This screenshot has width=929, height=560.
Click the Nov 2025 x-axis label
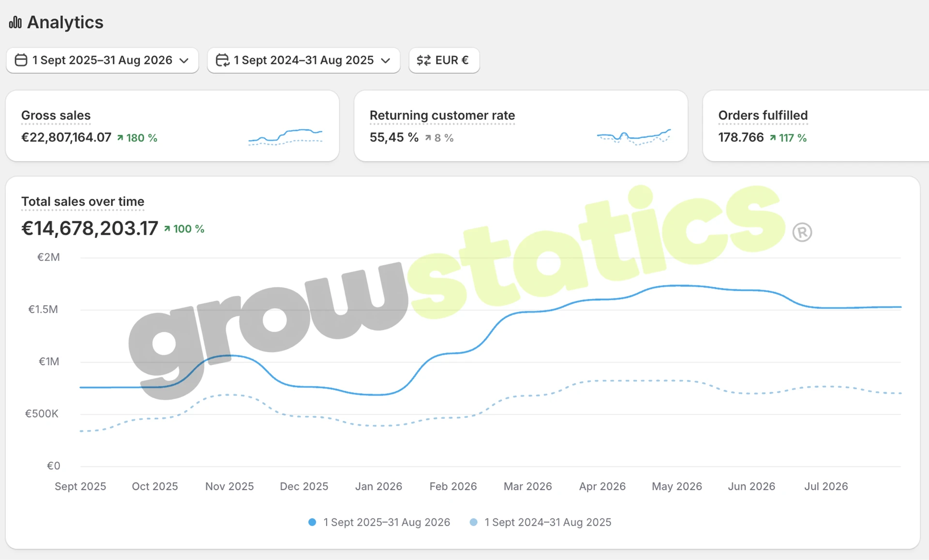(x=229, y=486)
